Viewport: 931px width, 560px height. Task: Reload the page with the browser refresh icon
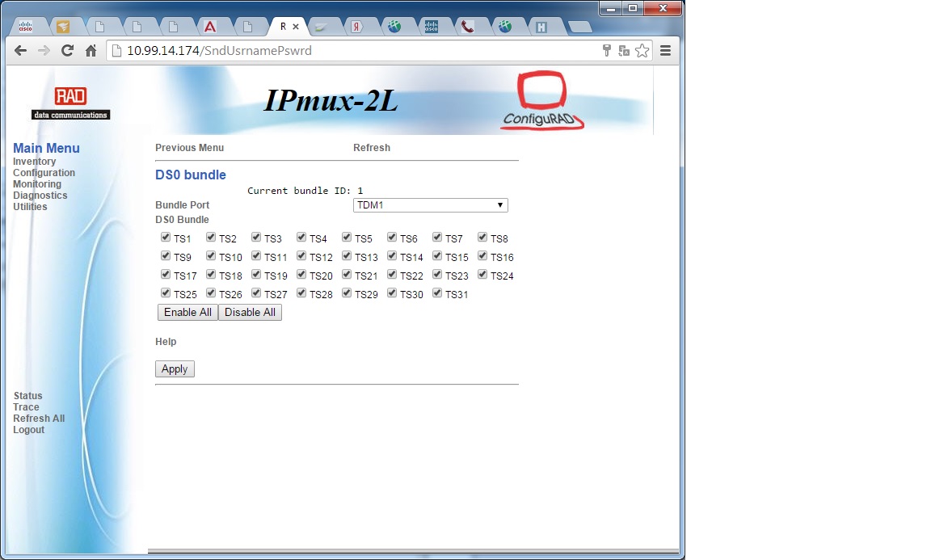pos(67,50)
